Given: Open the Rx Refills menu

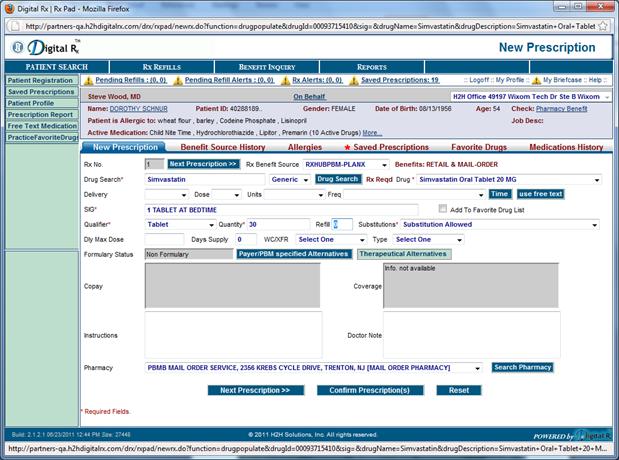Looking at the screenshot, I should coord(160,67).
